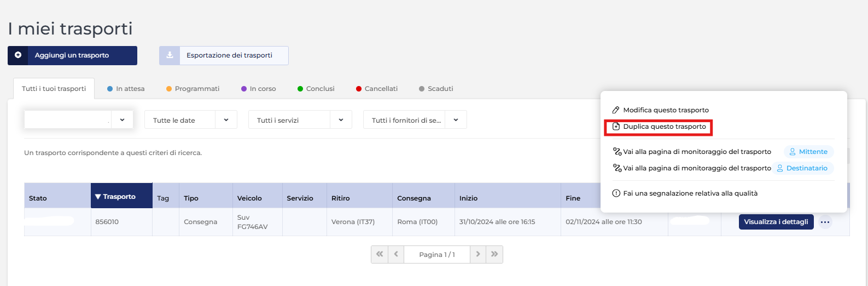Switch to In corso tab
Screen dimensions: 868x286
pos(259,89)
